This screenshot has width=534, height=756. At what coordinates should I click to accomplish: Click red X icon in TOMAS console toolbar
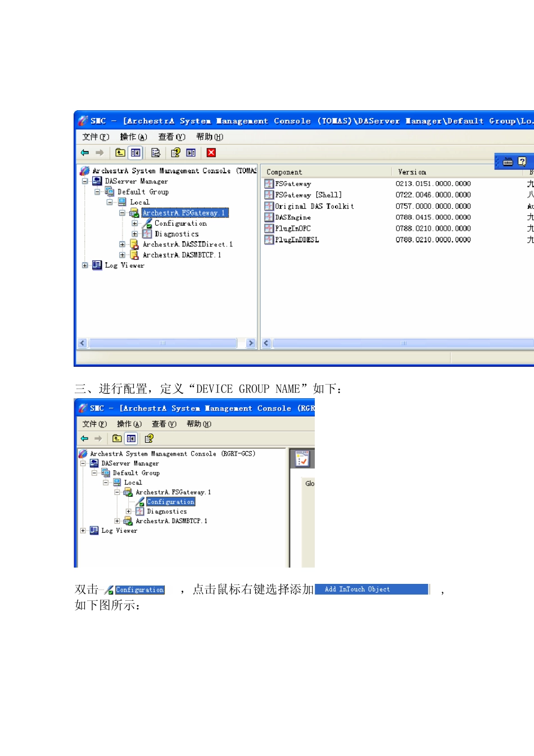point(211,152)
